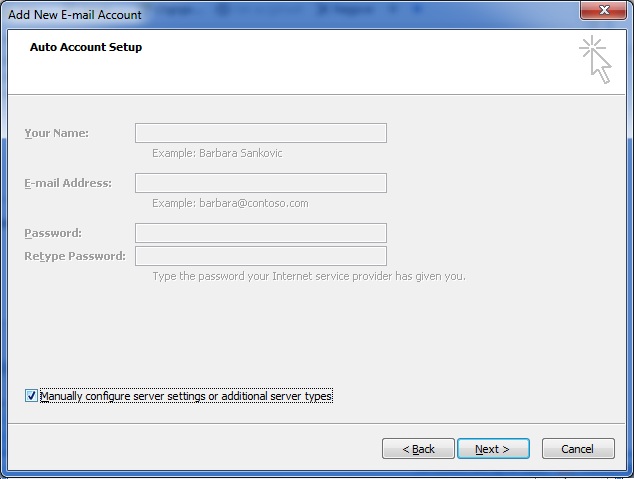Viewport: 635px width, 479px height.
Task: Click the cursor wizard icon in header
Action: (595, 59)
